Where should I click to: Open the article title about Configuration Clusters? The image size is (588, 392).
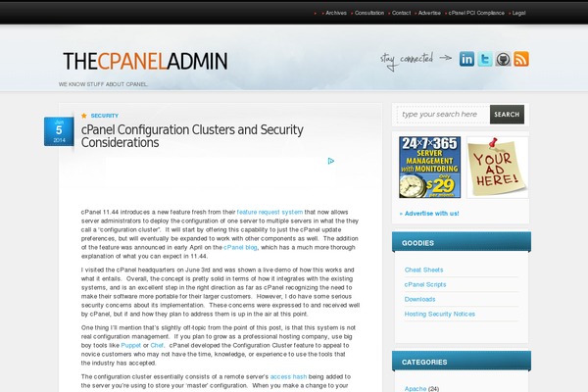click(192, 136)
